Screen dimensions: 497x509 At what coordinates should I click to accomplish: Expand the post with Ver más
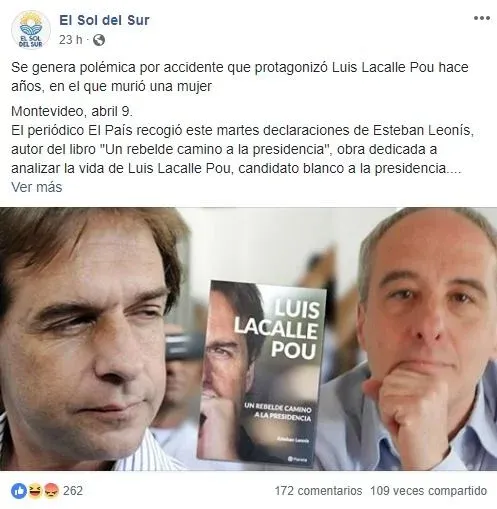coord(37,187)
